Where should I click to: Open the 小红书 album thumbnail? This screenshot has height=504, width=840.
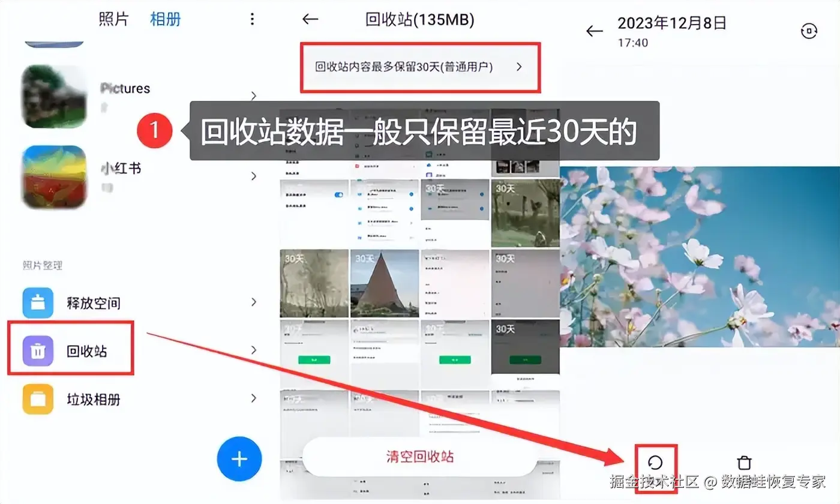click(x=54, y=176)
